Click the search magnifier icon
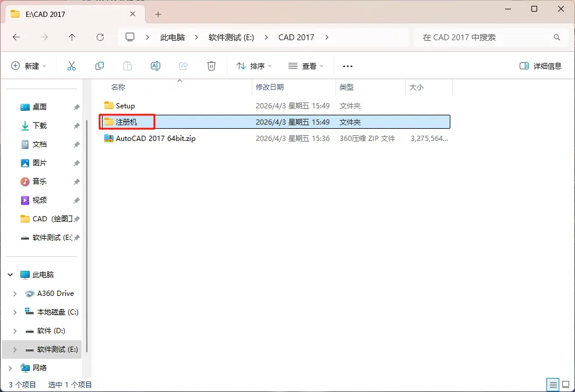The image size is (575, 392). coord(557,37)
